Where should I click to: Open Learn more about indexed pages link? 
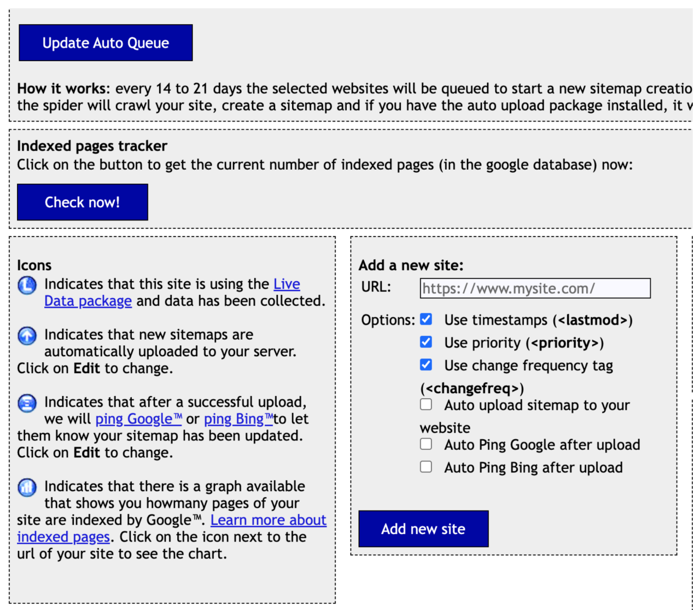coord(172,528)
